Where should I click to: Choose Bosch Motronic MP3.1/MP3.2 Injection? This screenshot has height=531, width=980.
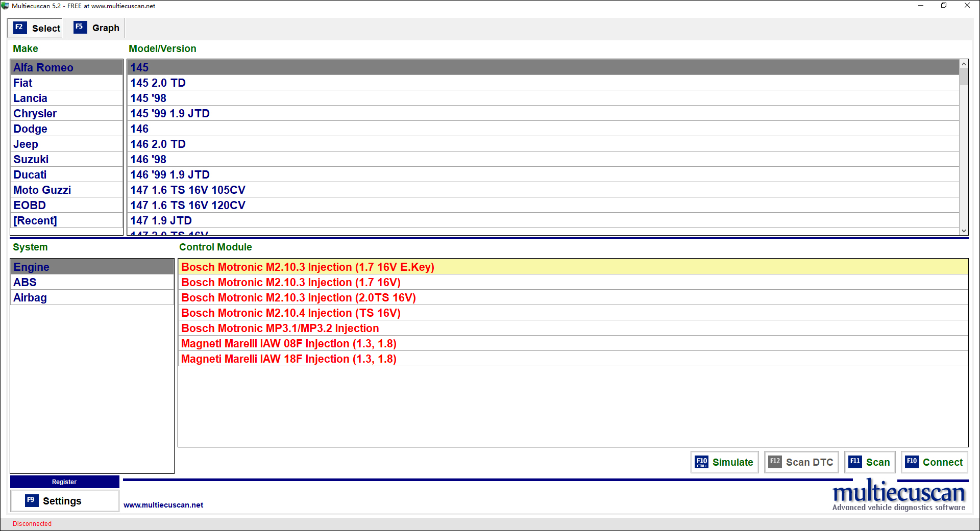click(573, 328)
